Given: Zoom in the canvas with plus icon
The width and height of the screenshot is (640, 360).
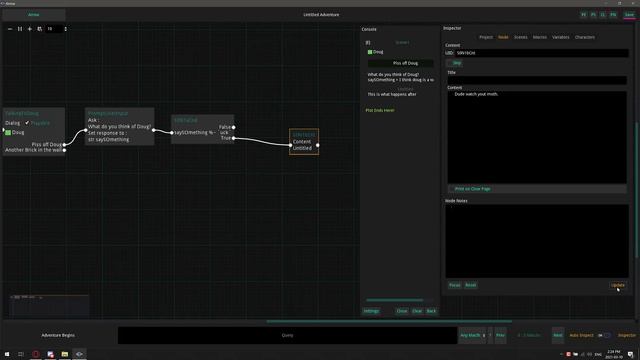Looking at the screenshot, I should 29,29.
